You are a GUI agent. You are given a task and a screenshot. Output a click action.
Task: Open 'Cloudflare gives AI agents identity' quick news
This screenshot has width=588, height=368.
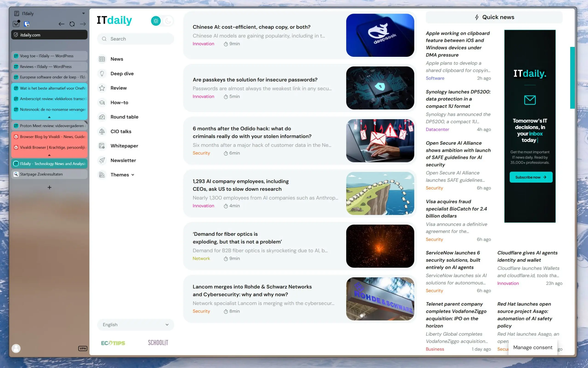point(527,256)
